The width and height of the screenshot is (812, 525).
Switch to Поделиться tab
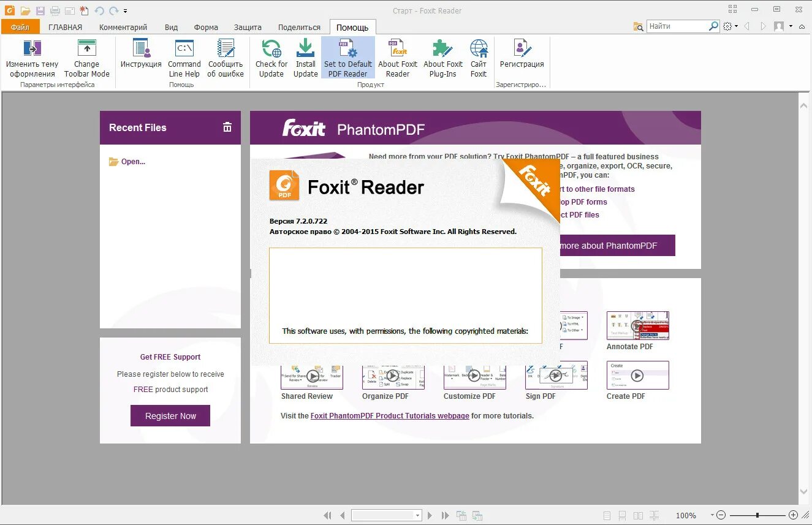click(x=299, y=27)
